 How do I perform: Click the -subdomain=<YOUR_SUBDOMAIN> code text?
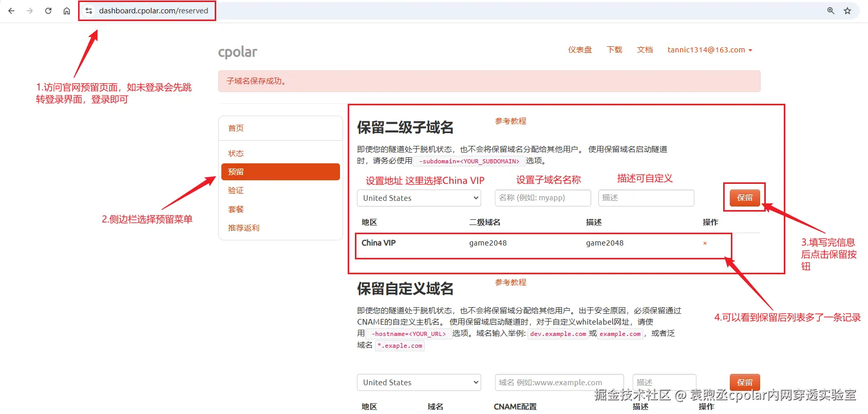pyautogui.click(x=469, y=161)
